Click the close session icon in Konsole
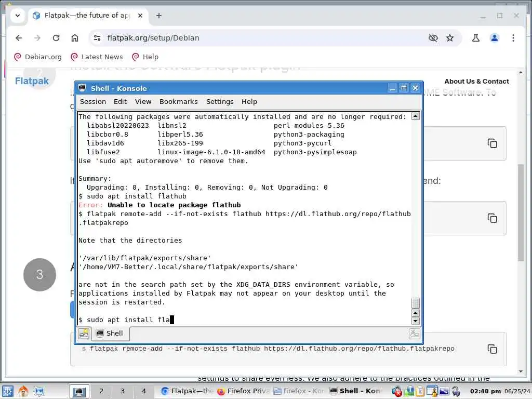The image size is (532, 399). point(415,334)
